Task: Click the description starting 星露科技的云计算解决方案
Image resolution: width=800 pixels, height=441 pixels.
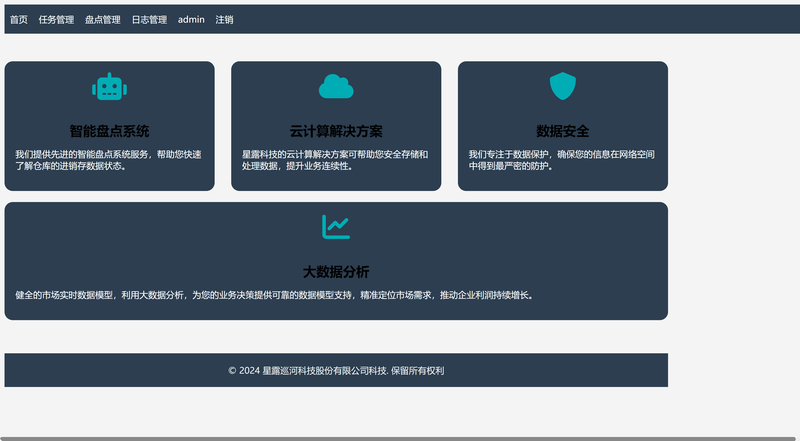Action: coord(335,160)
